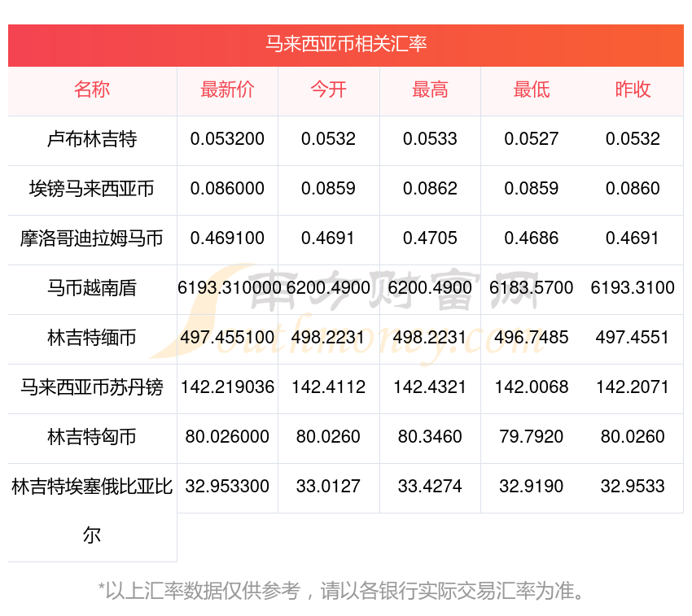The height and width of the screenshot is (616, 692).
Task: Click the 最新价 column header
Action: tap(227, 90)
